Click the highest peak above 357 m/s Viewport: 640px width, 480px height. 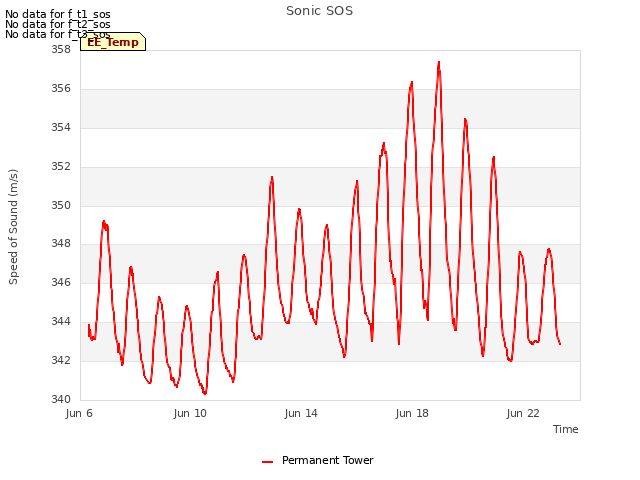[439, 62]
